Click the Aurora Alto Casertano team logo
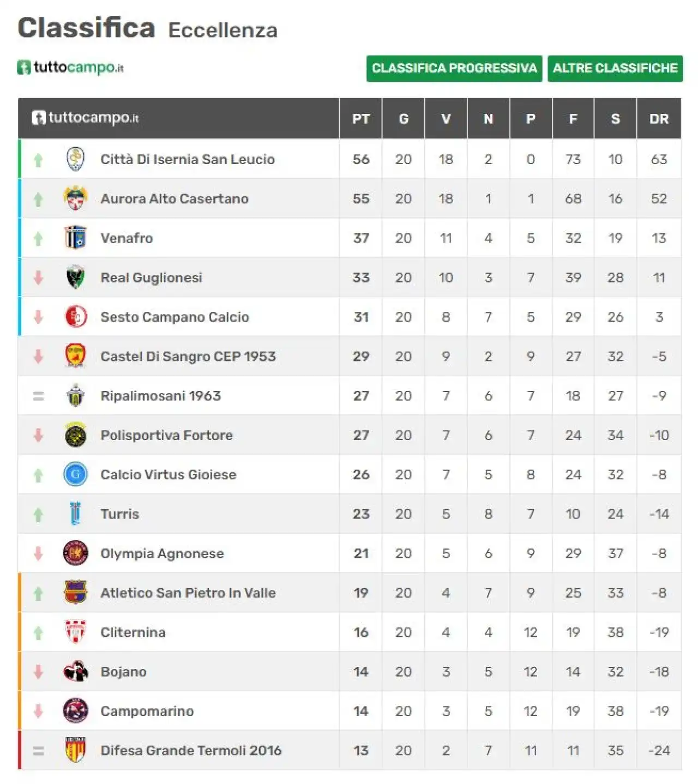This screenshot has height=784, width=698. (76, 198)
